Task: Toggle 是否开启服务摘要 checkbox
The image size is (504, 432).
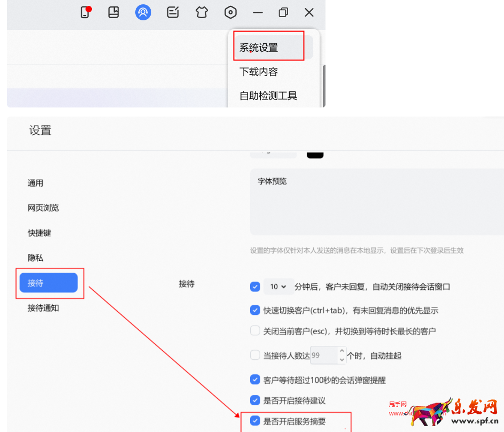Action: pos(255,421)
